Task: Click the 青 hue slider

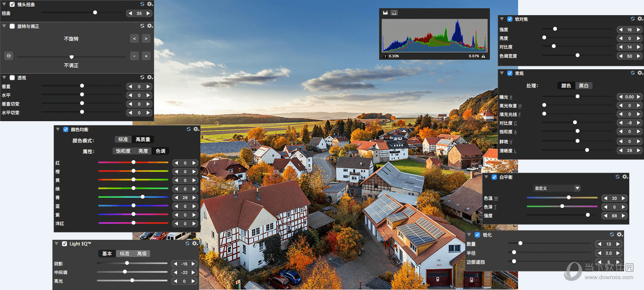Action: click(x=133, y=197)
